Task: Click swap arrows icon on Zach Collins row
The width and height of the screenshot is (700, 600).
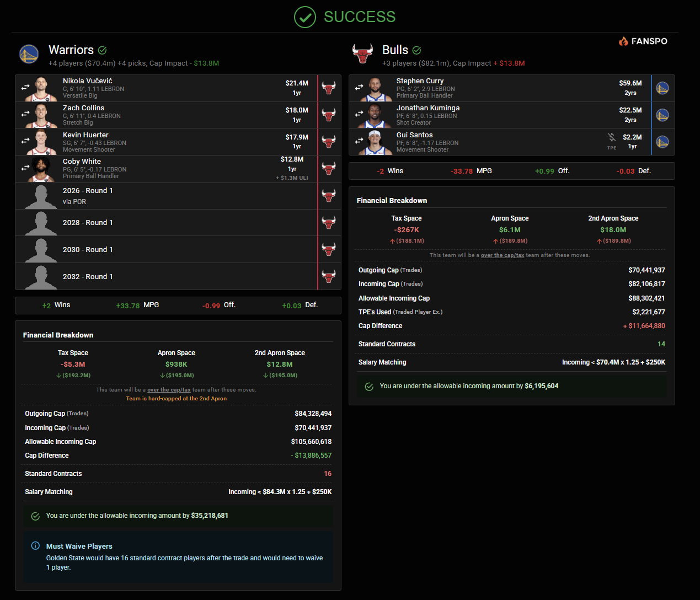Action: pyautogui.click(x=25, y=114)
